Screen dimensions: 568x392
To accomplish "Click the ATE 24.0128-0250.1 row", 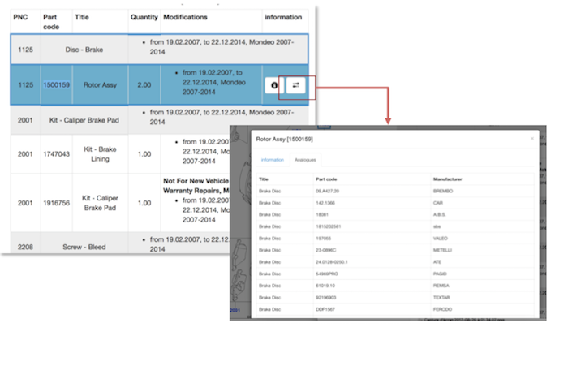I will [395, 262].
